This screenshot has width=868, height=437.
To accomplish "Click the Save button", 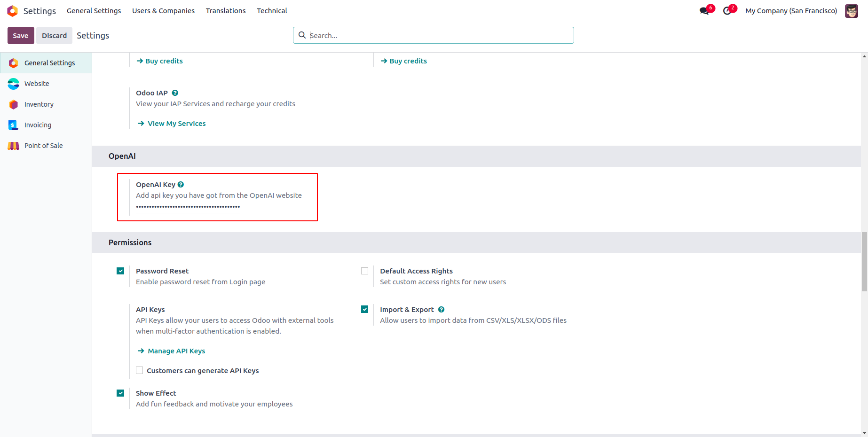I will click(21, 36).
